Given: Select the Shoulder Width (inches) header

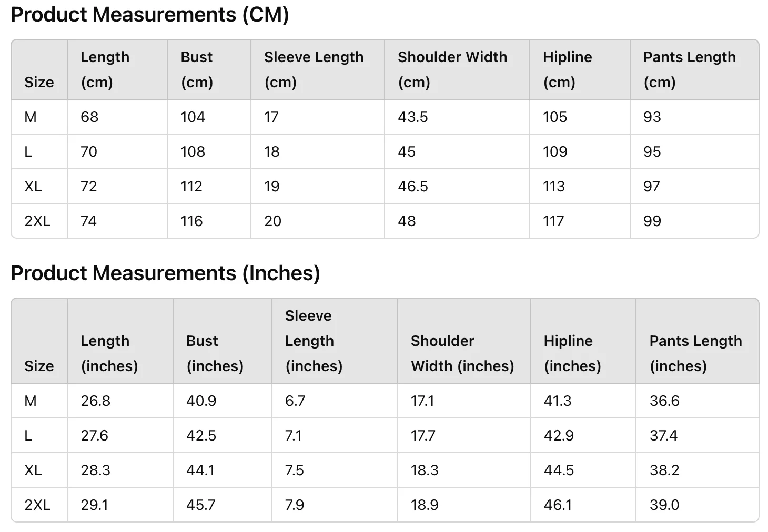Looking at the screenshot, I should 464,341.
